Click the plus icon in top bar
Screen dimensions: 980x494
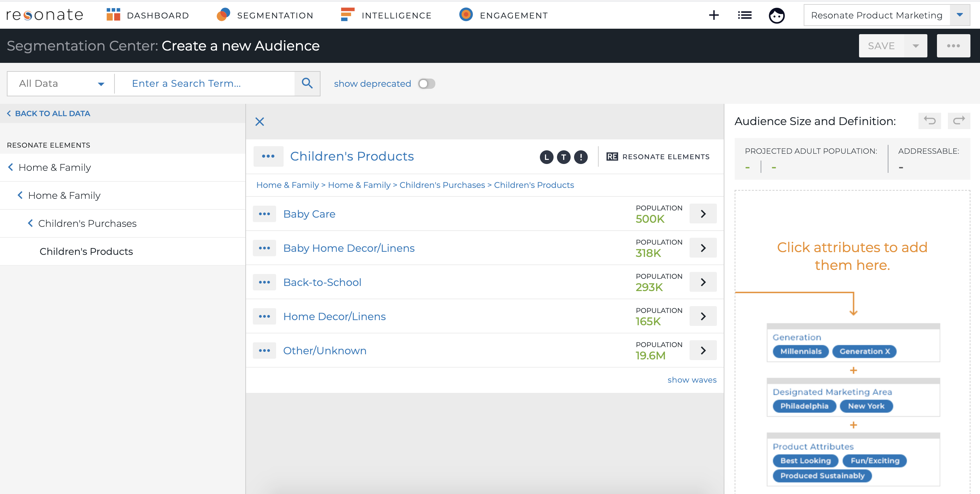tap(714, 15)
